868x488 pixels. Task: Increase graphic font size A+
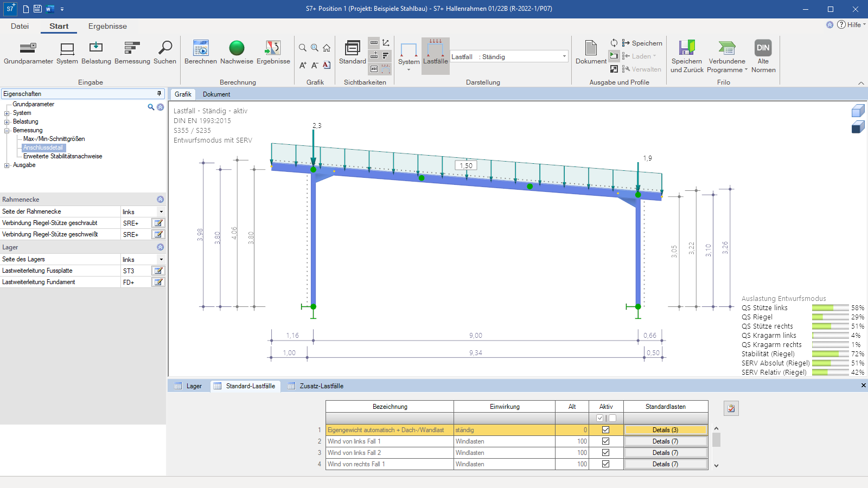[x=303, y=65]
